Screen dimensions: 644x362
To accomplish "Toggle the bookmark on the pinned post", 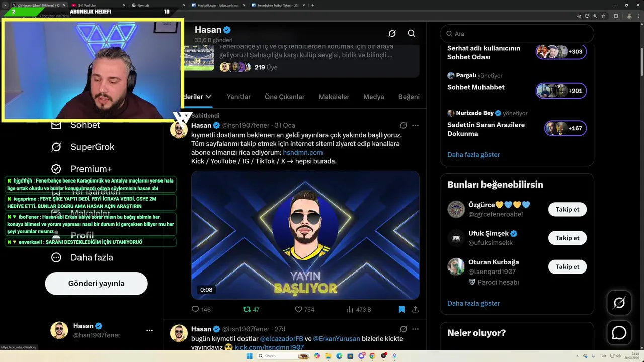I will pos(401,310).
